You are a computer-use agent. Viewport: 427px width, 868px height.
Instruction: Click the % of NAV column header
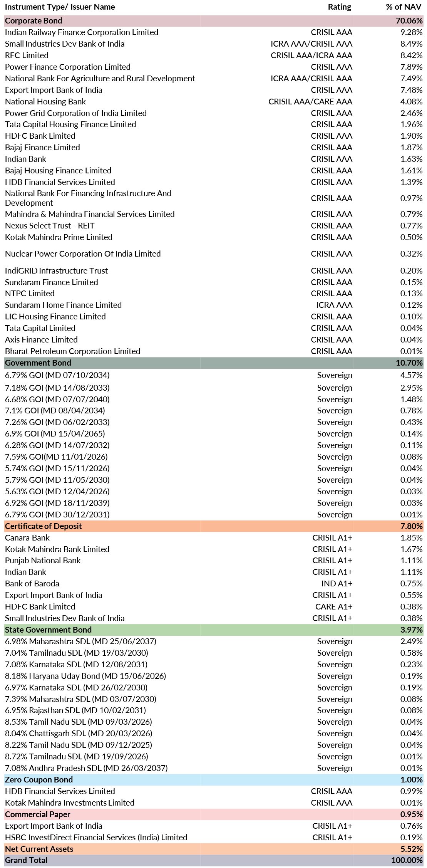[404, 7]
